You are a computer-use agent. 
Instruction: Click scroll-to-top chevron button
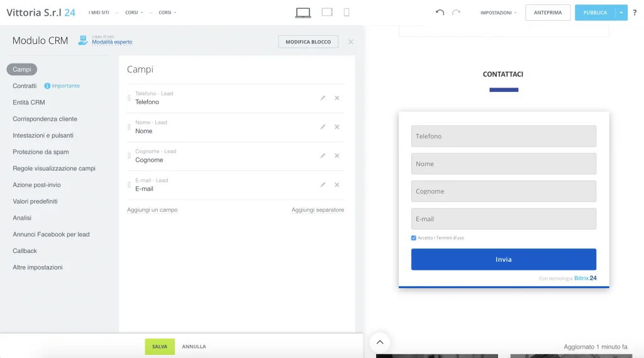pos(380,342)
